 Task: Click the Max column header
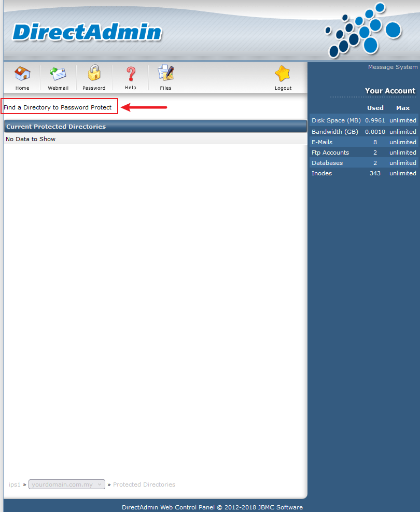pos(403,108)
